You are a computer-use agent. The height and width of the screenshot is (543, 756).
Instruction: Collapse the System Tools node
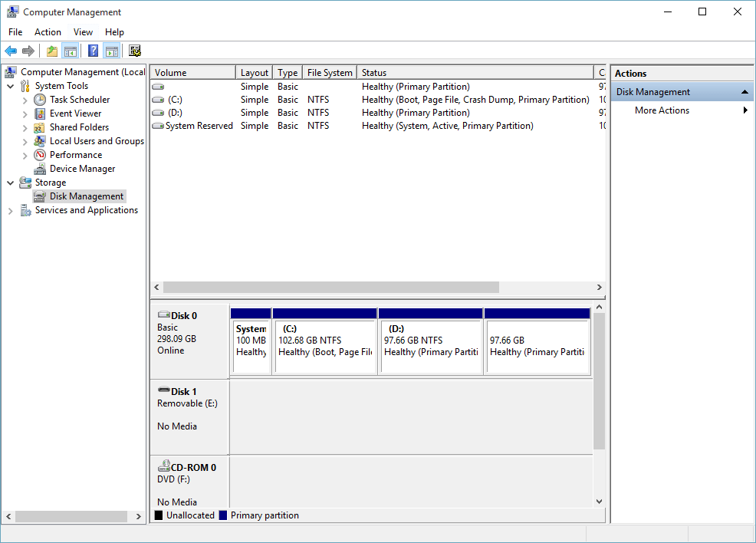(11, 87)
